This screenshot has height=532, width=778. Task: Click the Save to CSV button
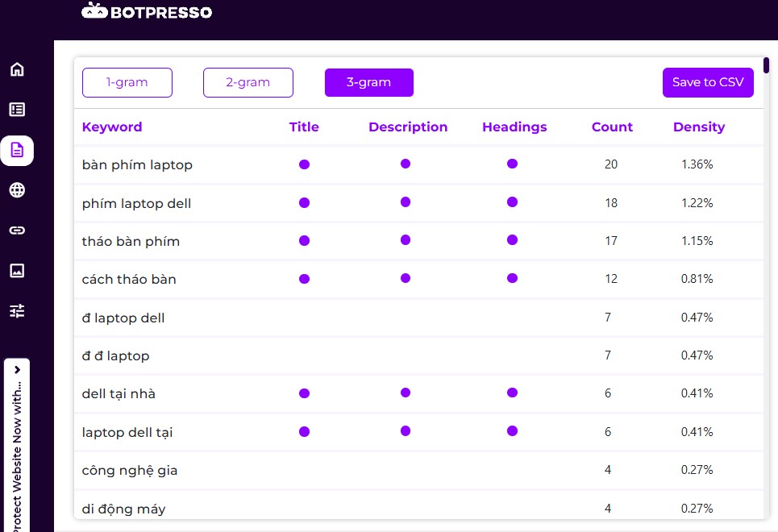pos(708,82)
